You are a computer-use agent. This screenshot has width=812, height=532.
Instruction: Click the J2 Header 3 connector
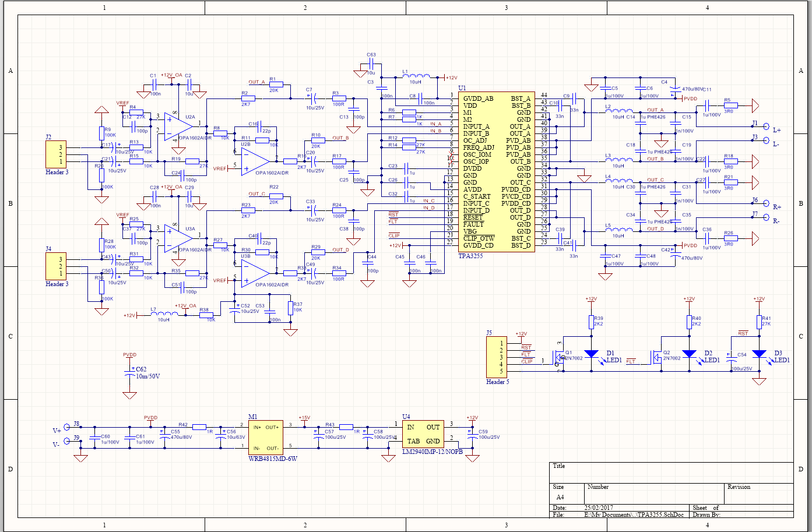(x=57, y=154)
